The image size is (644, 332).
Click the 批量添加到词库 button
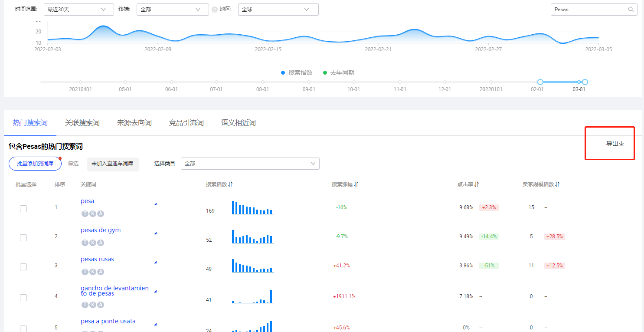35,164
